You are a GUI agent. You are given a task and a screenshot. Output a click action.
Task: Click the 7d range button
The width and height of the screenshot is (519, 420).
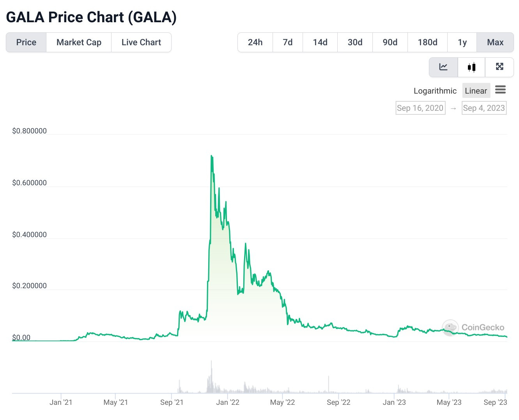click(287, 42)
